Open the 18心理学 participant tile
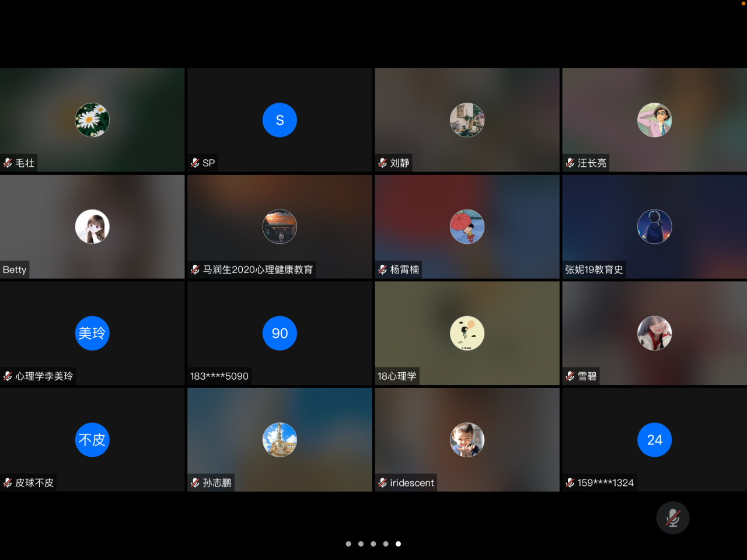Screen dimensions: 747x560 click(467, 333)
